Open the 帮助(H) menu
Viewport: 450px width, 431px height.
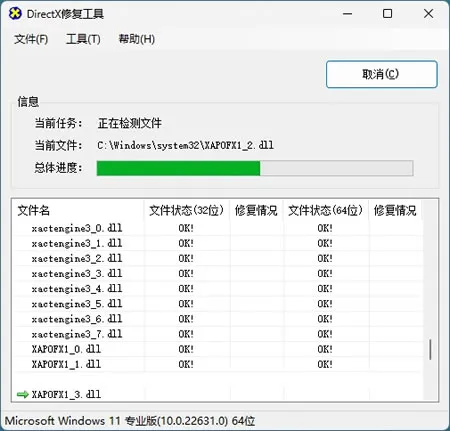[x=137, y=39]
